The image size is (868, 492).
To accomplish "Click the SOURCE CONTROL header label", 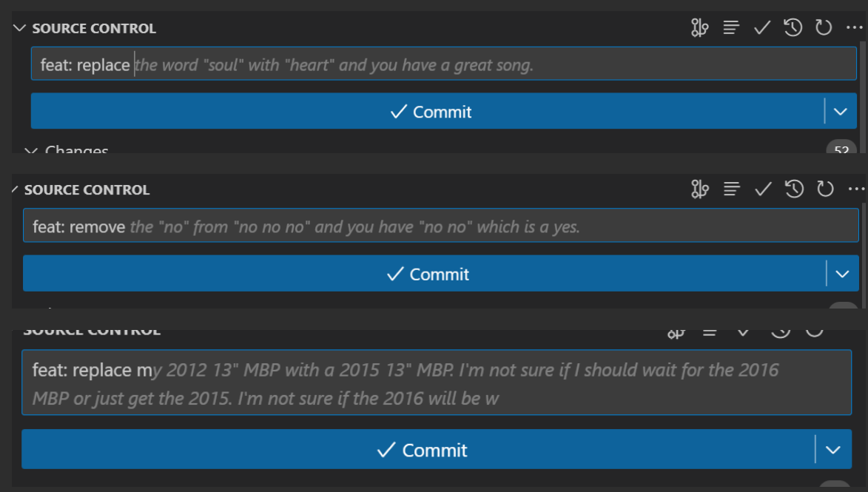I will pos(93,28).
